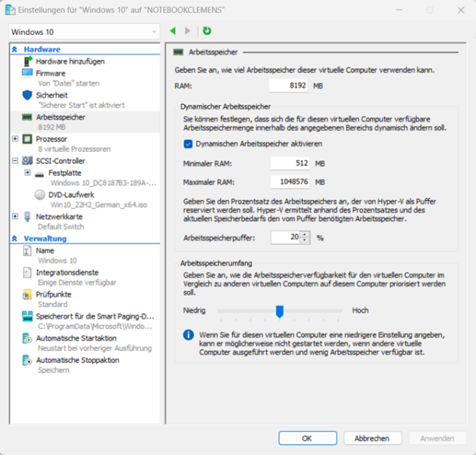This screenshot has height=455, width=476.
Task: Select Prüfpunkte in Verwaltung
Action: (x=54, y=295)
